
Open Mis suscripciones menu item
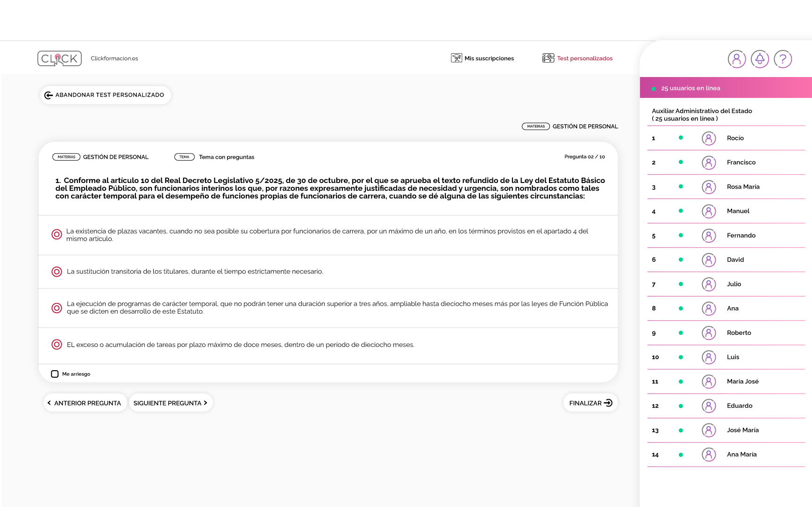[x=483, y=58]
